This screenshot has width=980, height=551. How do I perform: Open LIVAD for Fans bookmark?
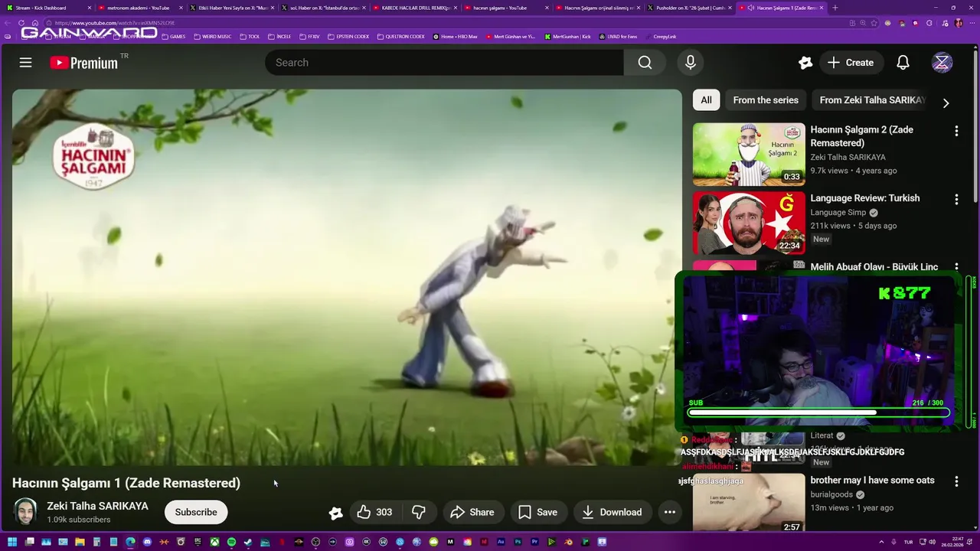618,37
